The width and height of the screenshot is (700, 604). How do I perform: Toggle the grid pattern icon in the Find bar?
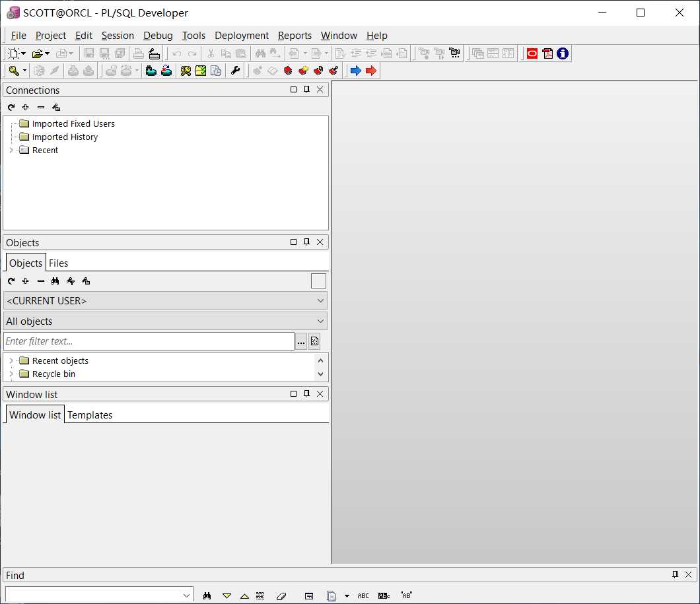click(260, 595)
